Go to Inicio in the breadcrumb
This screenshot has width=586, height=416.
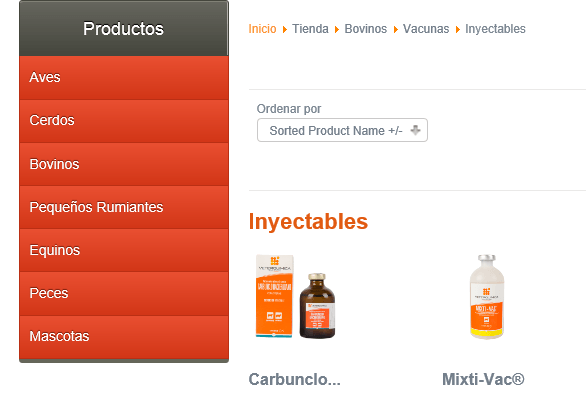[262, 29]
